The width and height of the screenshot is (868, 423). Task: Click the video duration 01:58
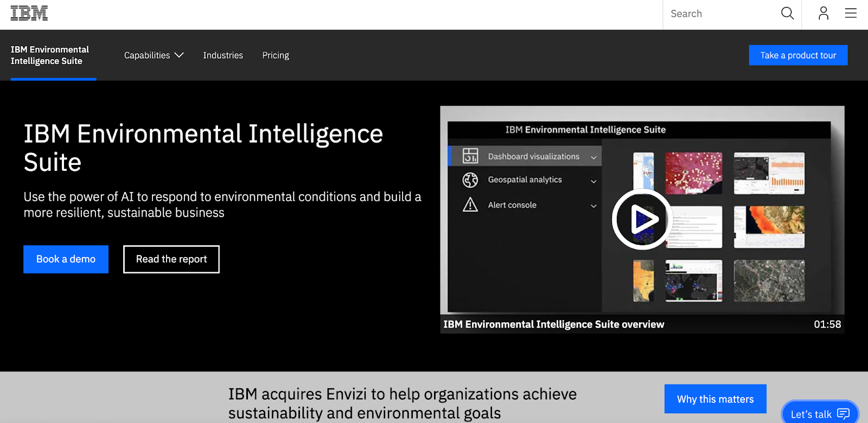click(827, 324)
